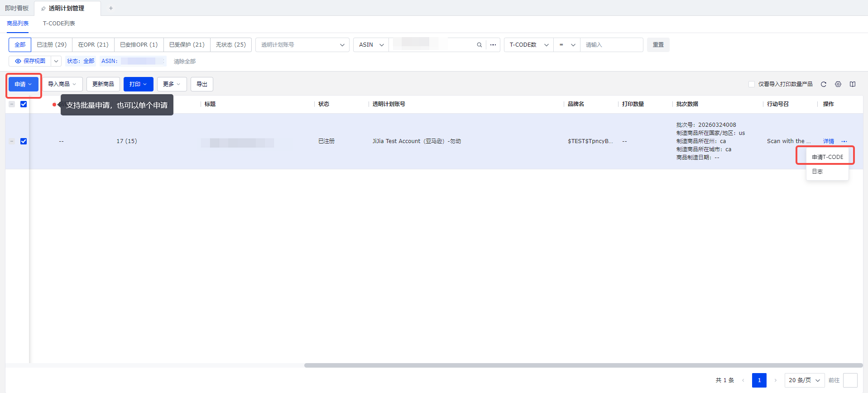Screen dimensions: 868x393
Task: Add a new tab with plus icon
Action: (111, 8)
